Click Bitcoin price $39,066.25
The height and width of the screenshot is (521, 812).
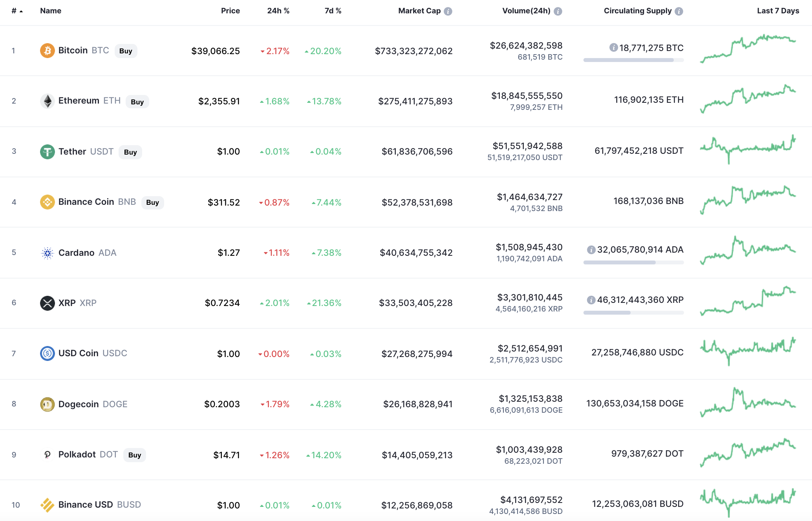[x=216, y=51]
